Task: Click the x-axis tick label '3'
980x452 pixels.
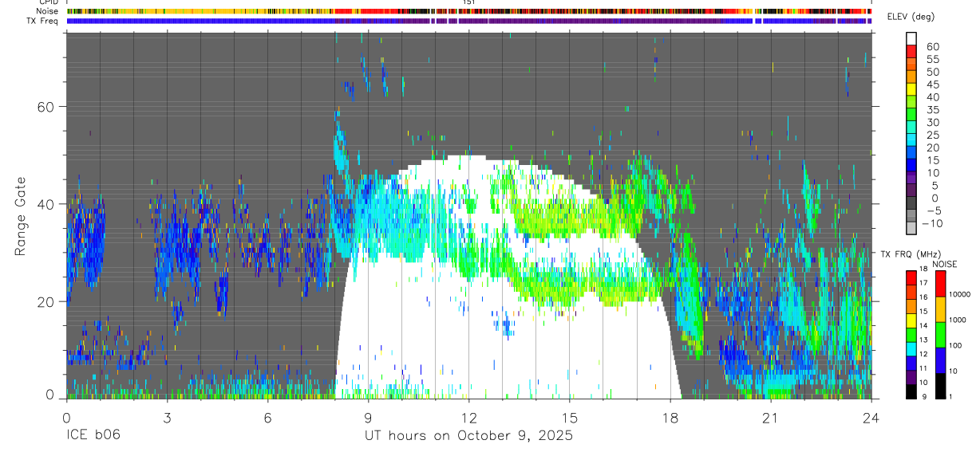Action: coord(166,417)
